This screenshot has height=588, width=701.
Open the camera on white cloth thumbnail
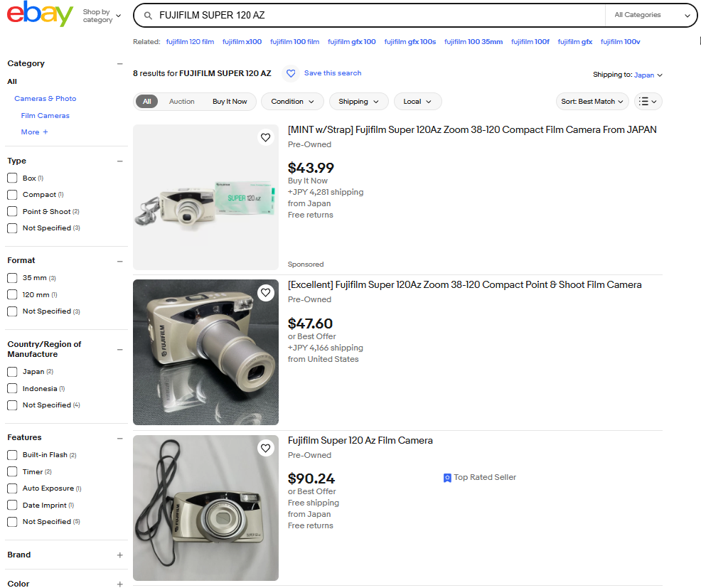205,508
